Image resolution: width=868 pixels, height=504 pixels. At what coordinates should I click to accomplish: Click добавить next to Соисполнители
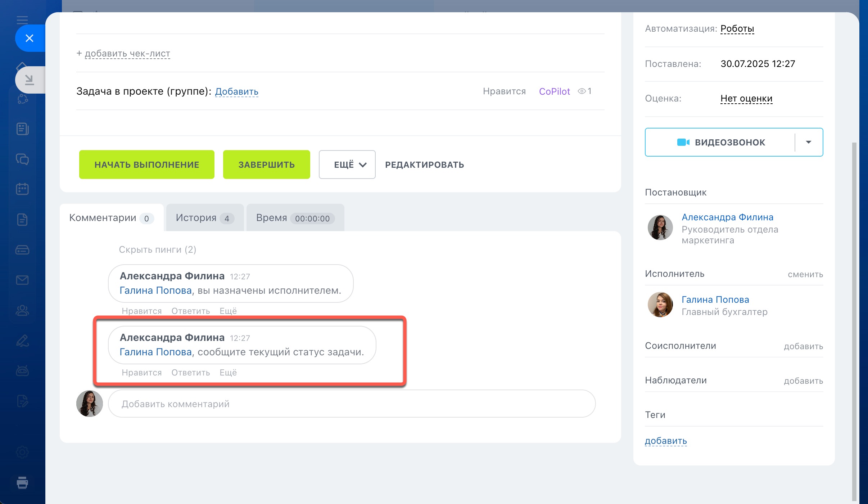804,346
